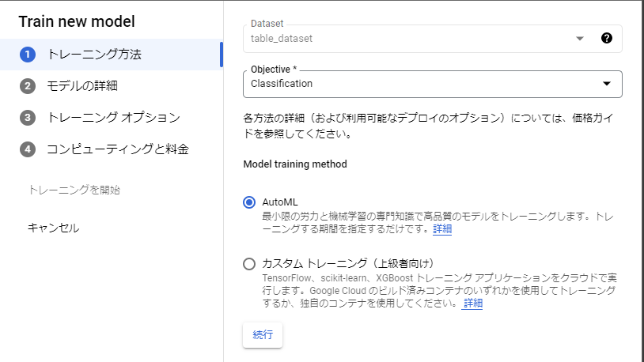Go to トレーニング方法 step

tap(95, 55)
